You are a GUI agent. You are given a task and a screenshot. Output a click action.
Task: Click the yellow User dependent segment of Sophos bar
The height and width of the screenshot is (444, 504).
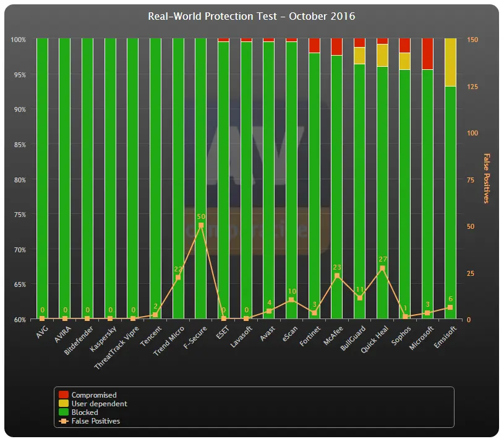pyautogui.click(x=405, y=61)
